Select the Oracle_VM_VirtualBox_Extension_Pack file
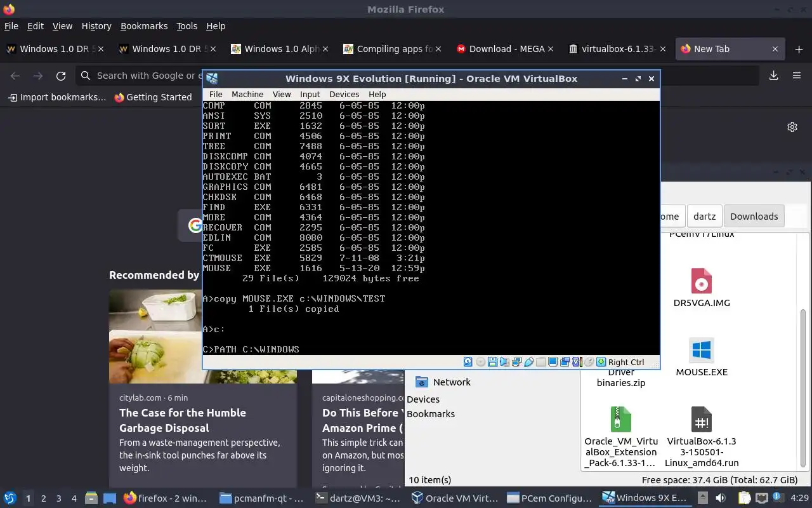Screen dimensions: 812x508 click(x=620, y=437)
